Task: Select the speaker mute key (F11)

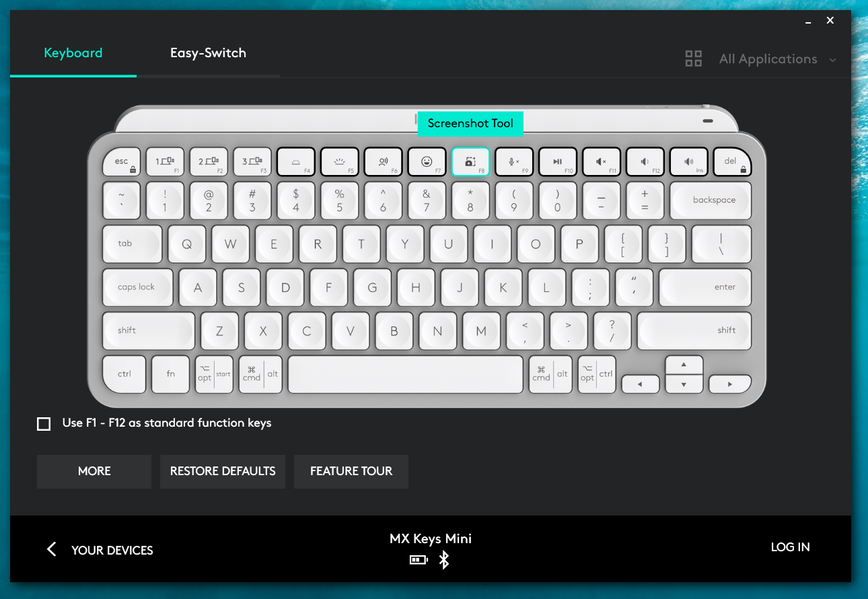Action: click(x=602, y=162)
